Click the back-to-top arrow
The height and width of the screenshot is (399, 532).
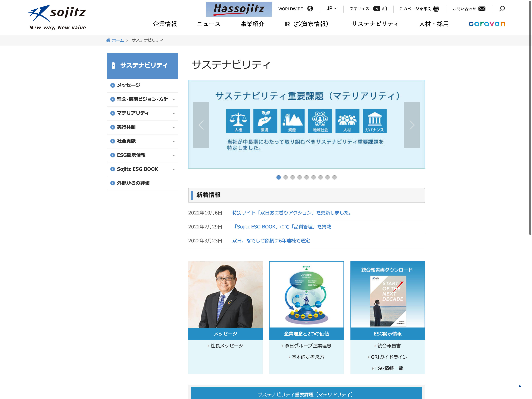point(520,386)
